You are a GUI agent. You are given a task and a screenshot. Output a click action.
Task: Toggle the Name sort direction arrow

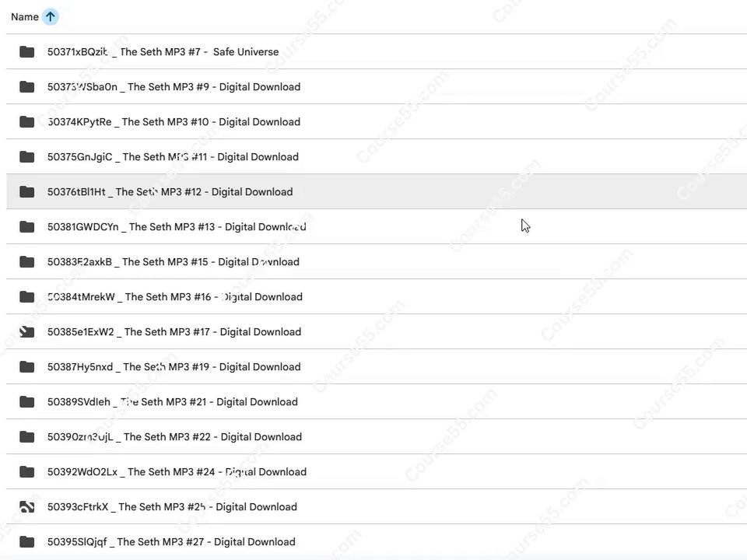(x=50, y=16)
